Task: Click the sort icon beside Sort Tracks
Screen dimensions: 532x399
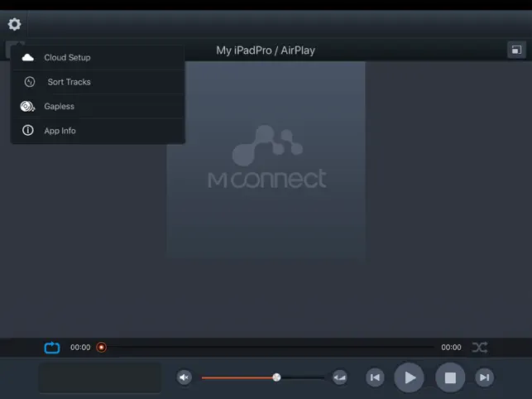Action: pos(30,82)
